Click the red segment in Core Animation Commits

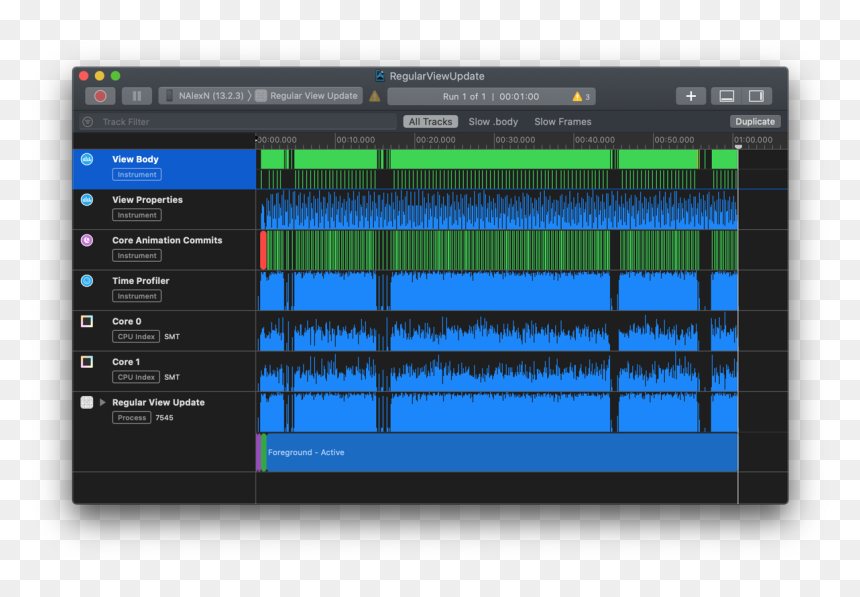pyautogui.click(x=263, y=250)
